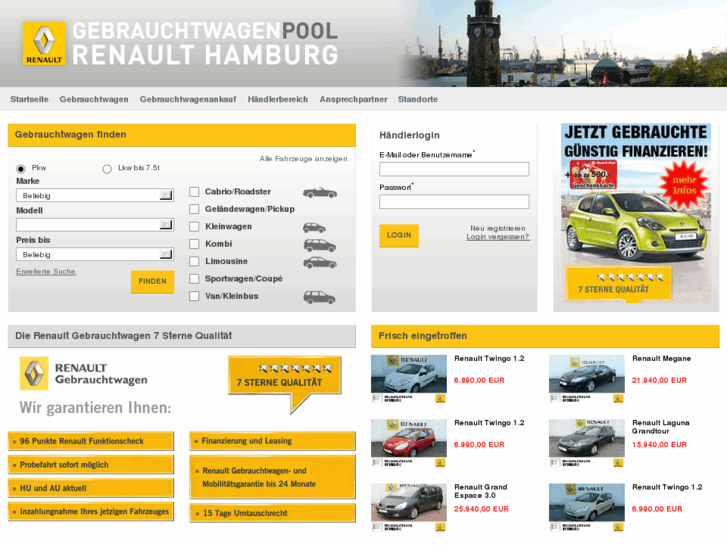Open the Renault Grand Espace thumbnail
This screenshot has width=727, height=545.
pos(409,507)
